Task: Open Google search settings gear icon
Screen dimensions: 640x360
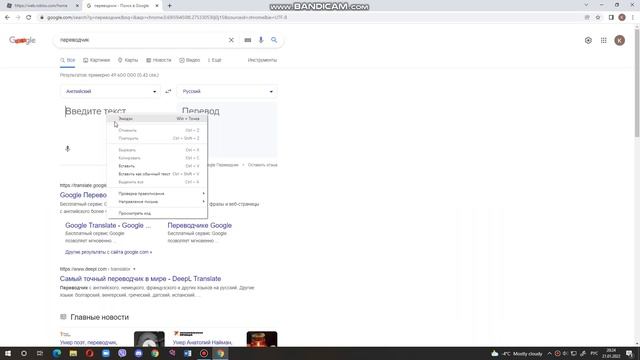Action: 588,40
